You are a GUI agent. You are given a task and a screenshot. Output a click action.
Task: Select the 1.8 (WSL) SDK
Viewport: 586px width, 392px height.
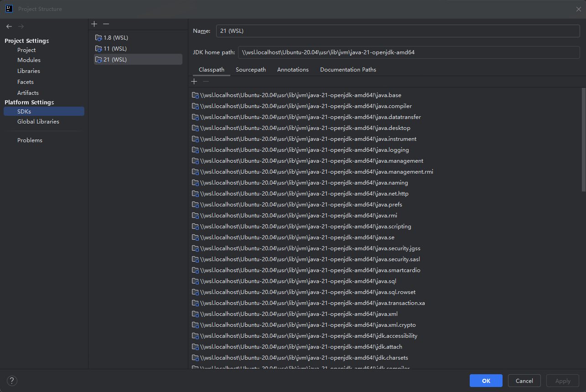115,37
